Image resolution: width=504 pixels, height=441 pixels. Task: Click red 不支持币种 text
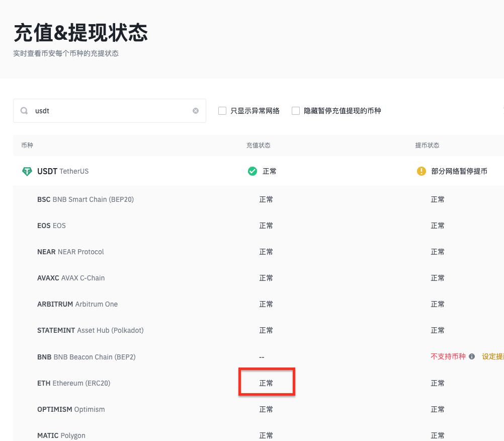pos(448,356)
